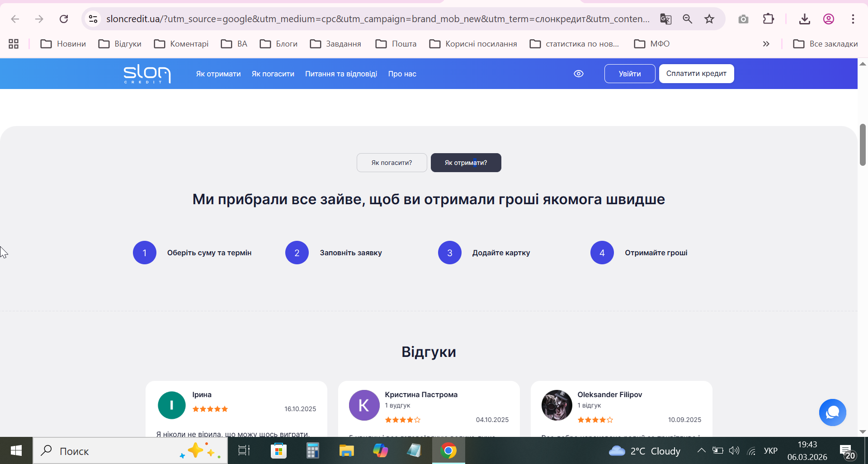This screenshot has height=464, width=868.
Task: Open the clock and date 19:43
Action: coord(807,450)
